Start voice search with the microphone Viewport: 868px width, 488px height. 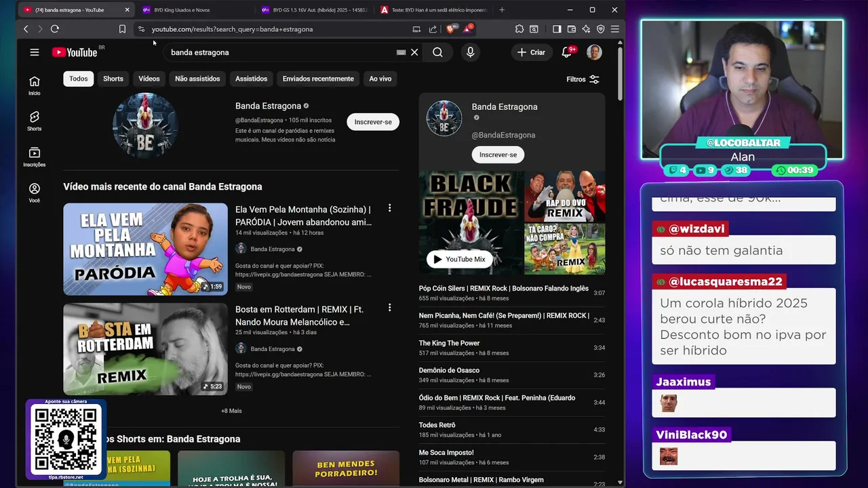click(x=470, y=52)
